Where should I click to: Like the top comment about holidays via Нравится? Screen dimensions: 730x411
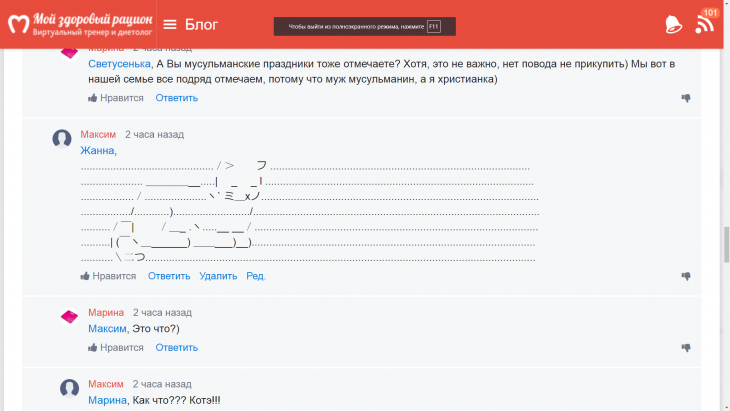(x=116, y=98)
